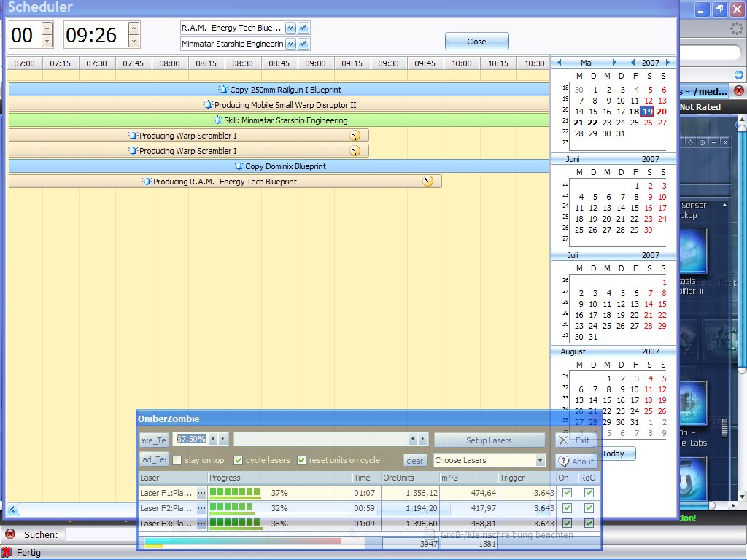Sort by the Time column header
The image size is (747, 560).
[366, 478]
